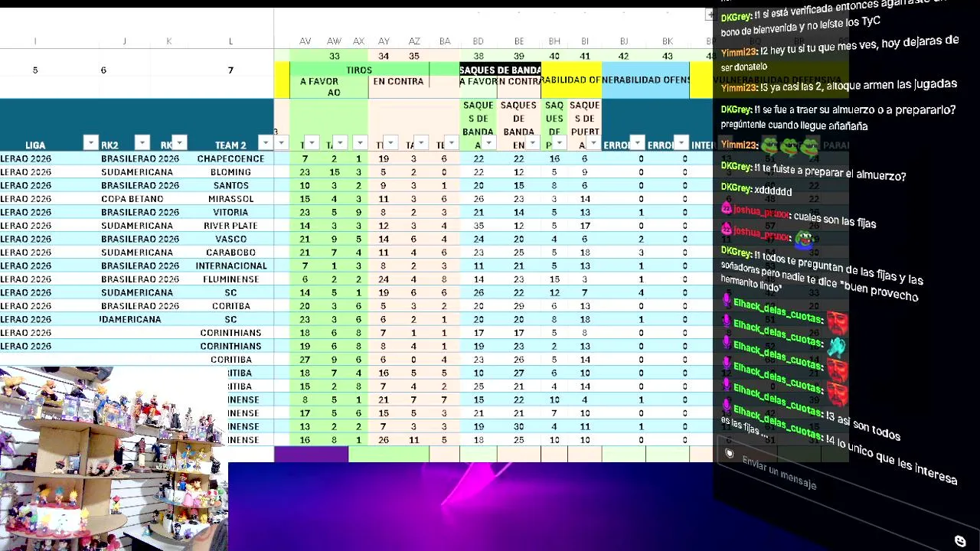This screenshot has height=551, width=980.
Task: Open the filter dropdown in column AV
Action: (x=313, y=143)
